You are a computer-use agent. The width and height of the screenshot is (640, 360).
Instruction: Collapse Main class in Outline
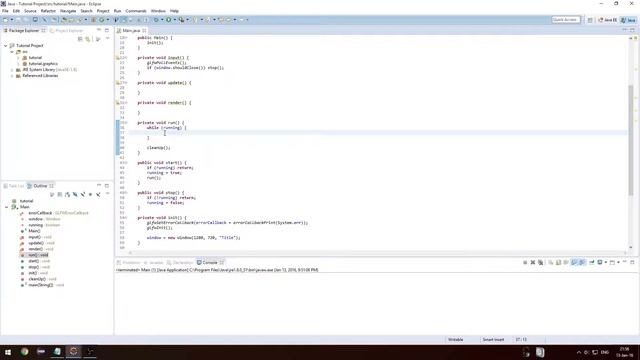[7, 207]
